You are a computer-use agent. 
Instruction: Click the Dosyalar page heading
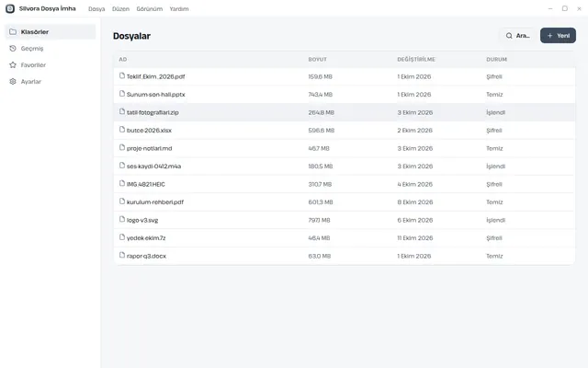click(131, 36)
